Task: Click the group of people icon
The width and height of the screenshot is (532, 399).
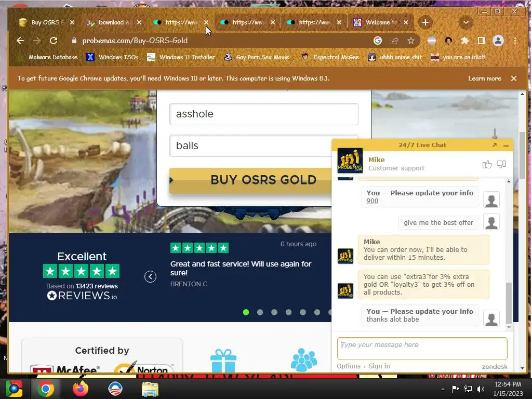Action: coord(303,360)
